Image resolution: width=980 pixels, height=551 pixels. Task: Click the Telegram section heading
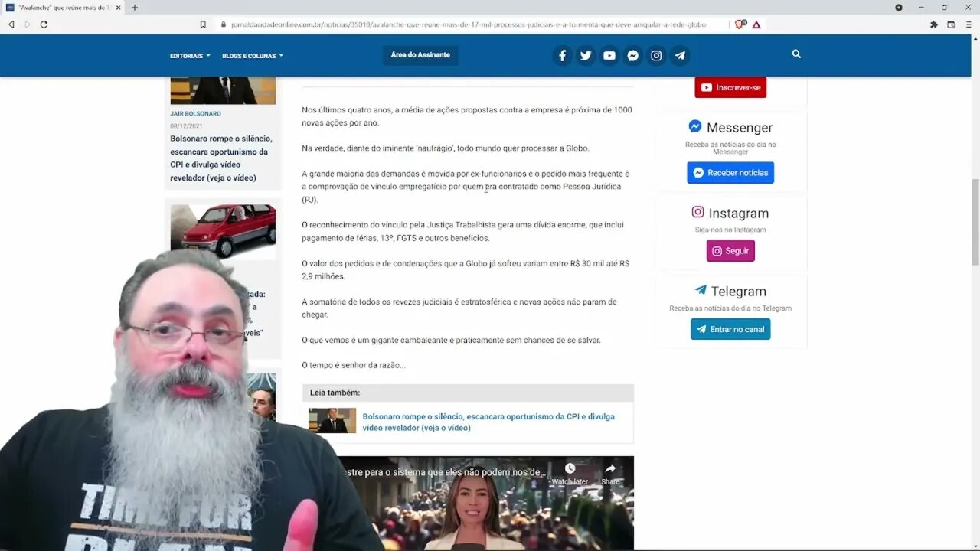click(730, 291)
